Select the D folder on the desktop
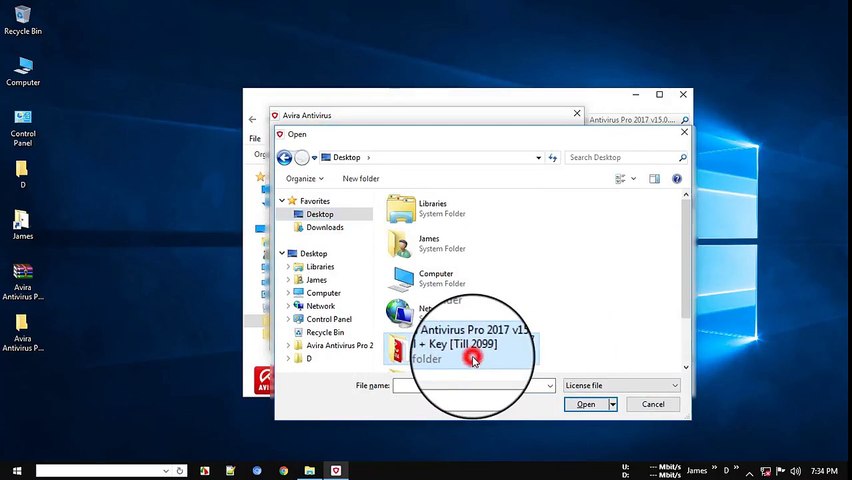 (22, 174)
